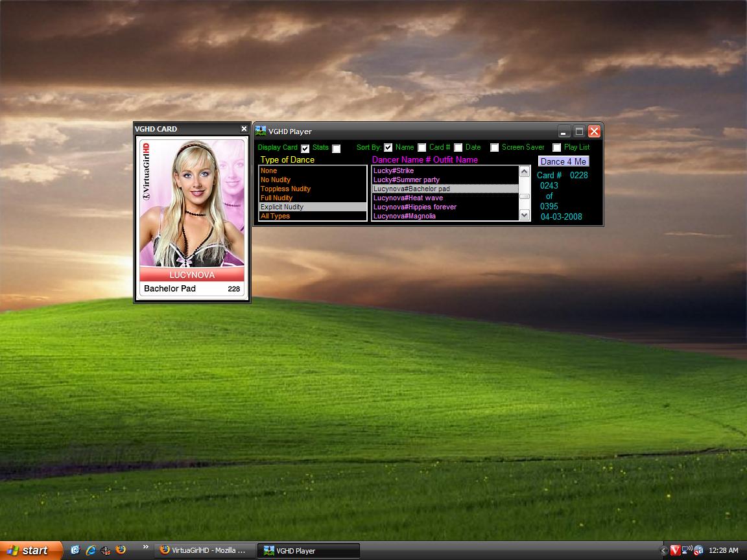The height and width of the screenshot is (560, 747).
Task: Open the Windows Start menu
Action: click(31, 550)
